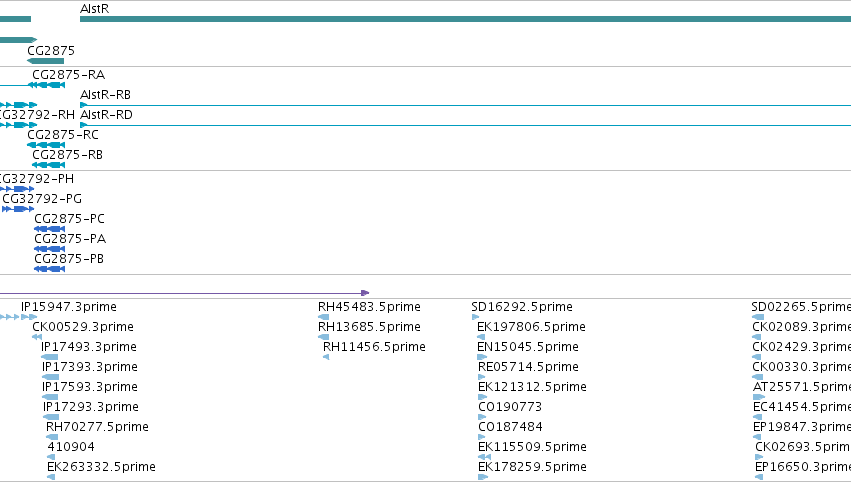Click the AlstR-RB transcript line

click(465, 105)
